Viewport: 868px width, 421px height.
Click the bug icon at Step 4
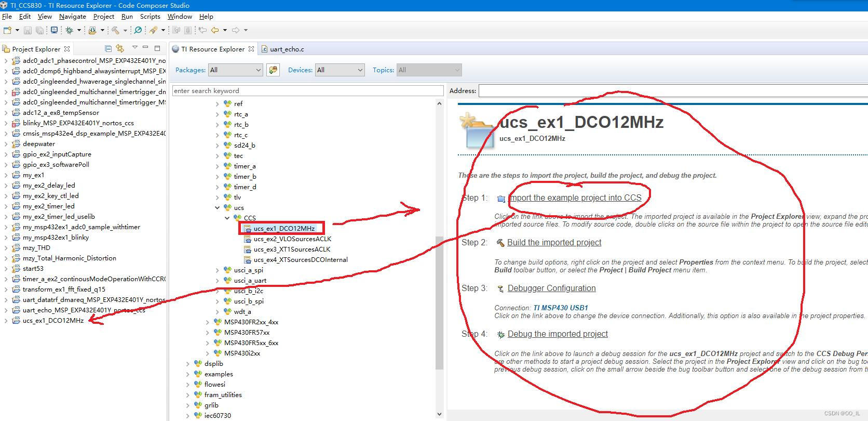point(500,335)
